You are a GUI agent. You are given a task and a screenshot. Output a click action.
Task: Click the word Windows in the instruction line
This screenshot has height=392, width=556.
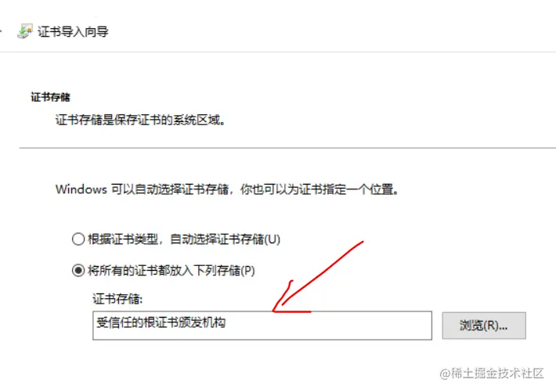[x=81, y=189]
